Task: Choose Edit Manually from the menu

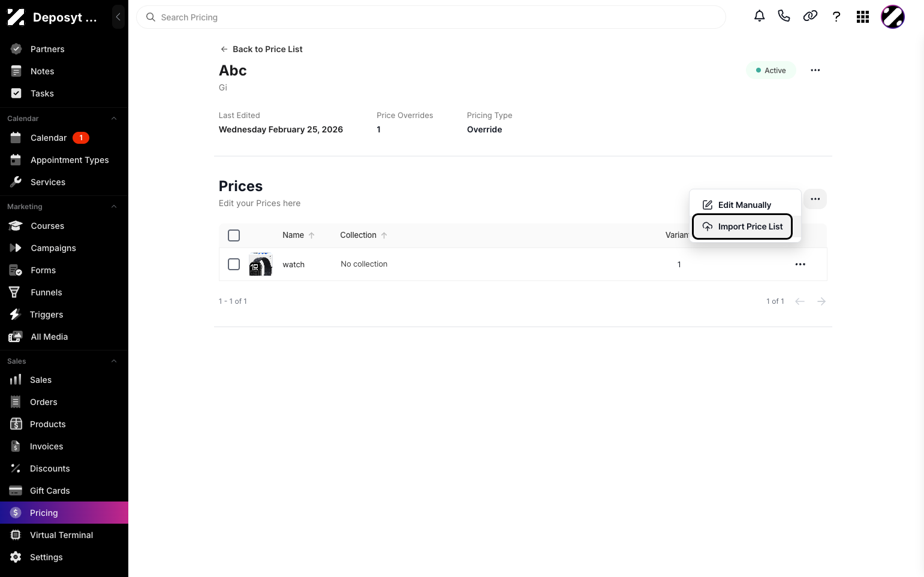Action: coord(745,205)
